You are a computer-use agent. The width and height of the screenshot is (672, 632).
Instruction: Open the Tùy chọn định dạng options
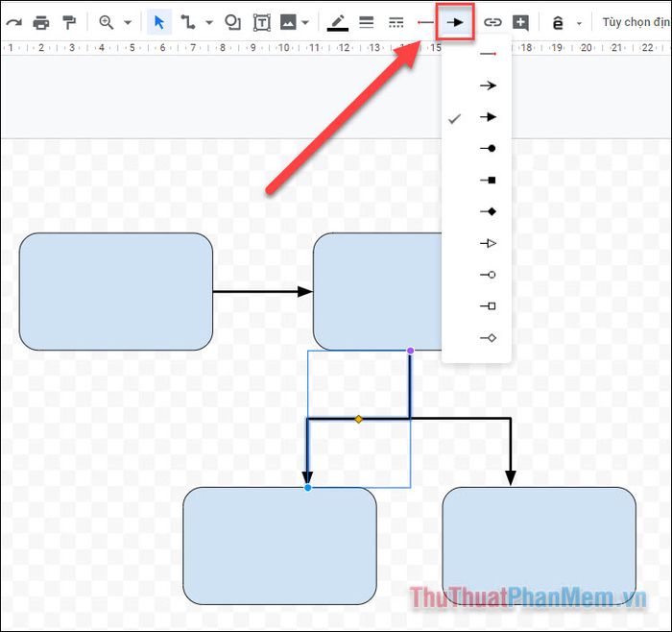[x=636, y=22]
